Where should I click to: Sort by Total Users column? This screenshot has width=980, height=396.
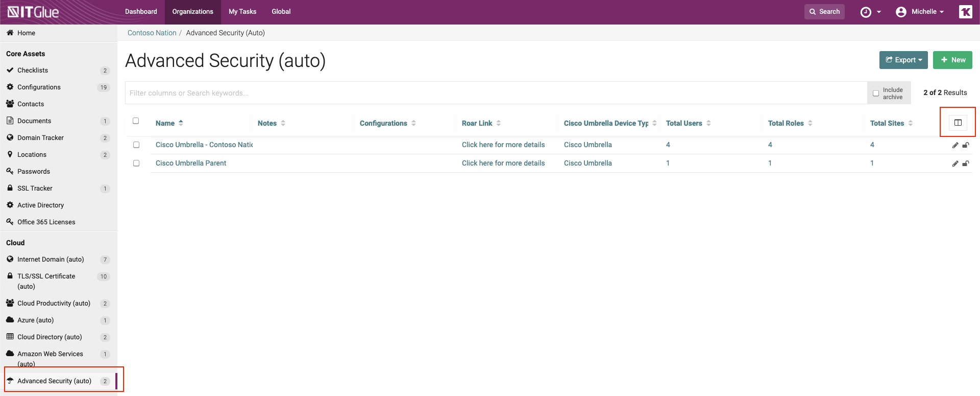click(x=689, y=123)
